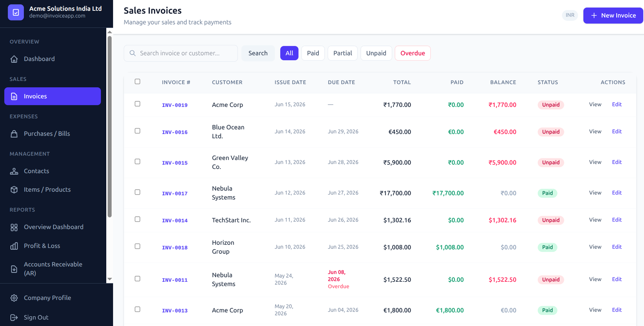
Task: Open invoice link INV-0016
Action: 175,132
